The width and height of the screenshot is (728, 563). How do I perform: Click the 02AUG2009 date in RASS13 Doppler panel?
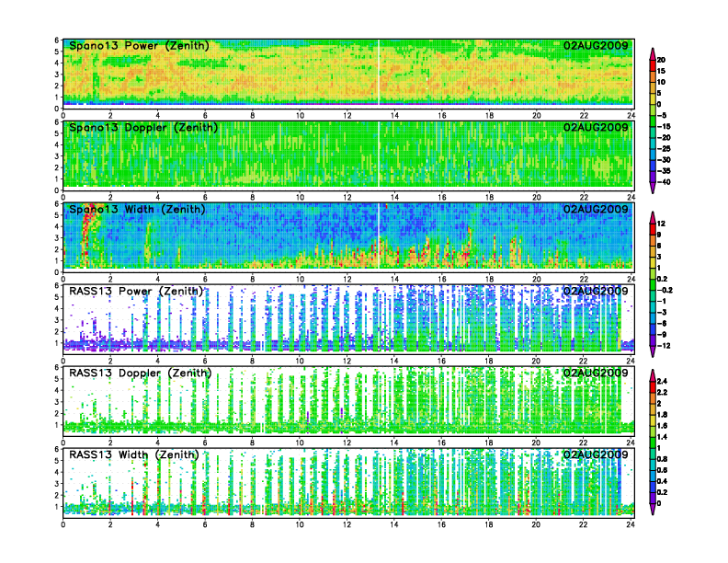[x=596, y=373]
